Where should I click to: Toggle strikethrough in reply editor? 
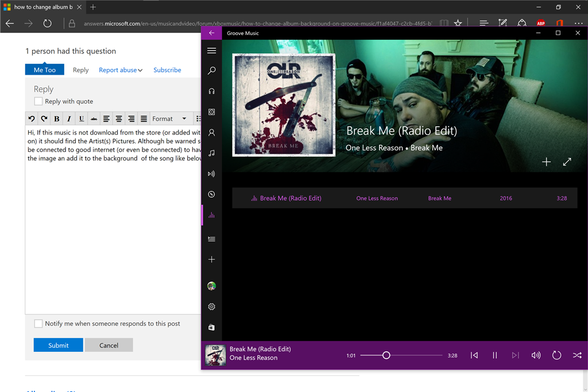point(94,118)
